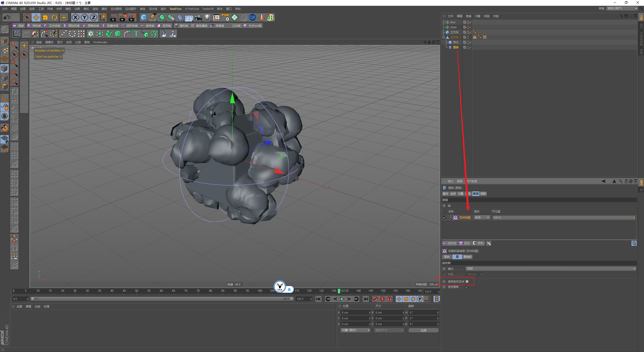
Task: Click the Camera object icon
Action: pyautogui.click(x=198, y=17)
